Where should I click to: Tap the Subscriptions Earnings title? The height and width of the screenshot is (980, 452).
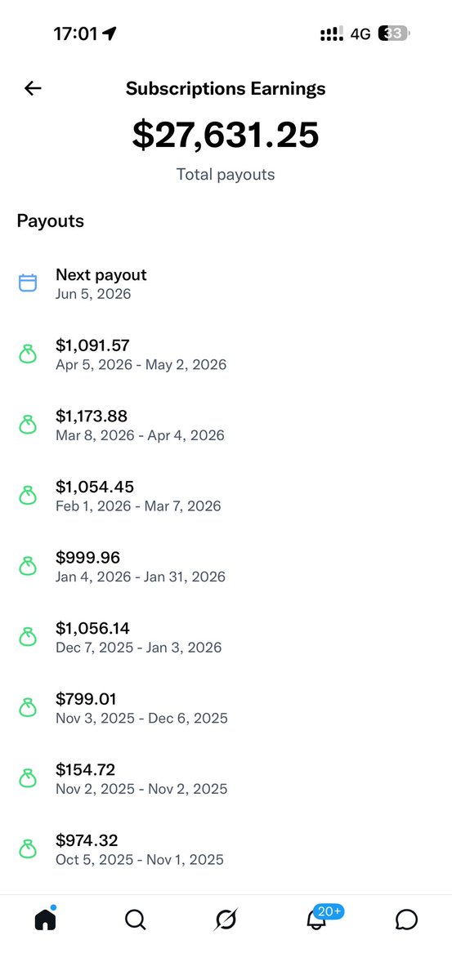click(226, 89)
